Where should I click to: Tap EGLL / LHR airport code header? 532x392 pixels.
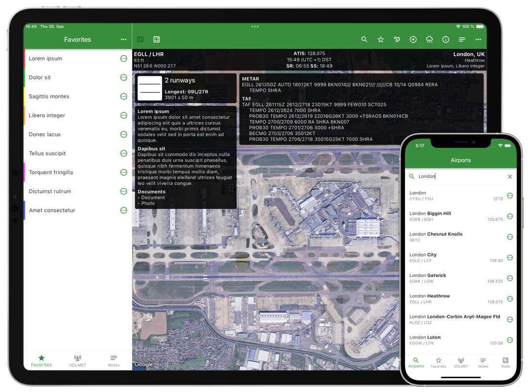tap(149, 54)
